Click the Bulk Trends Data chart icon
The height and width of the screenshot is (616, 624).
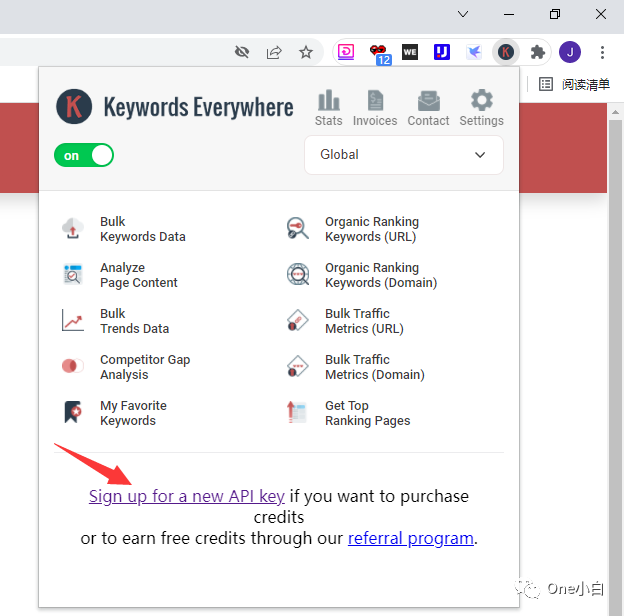(73, 320)
